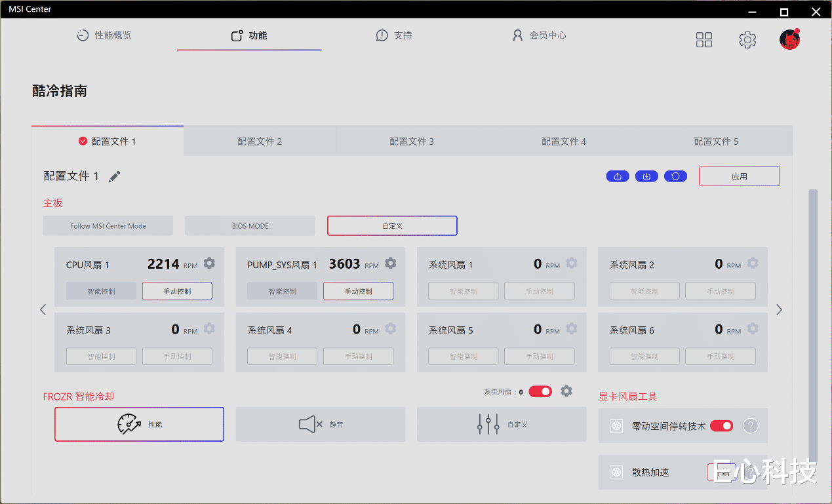832x504 pixels.
Task: Click the FROZR 智能冷却 label
Action: (79, 397)
